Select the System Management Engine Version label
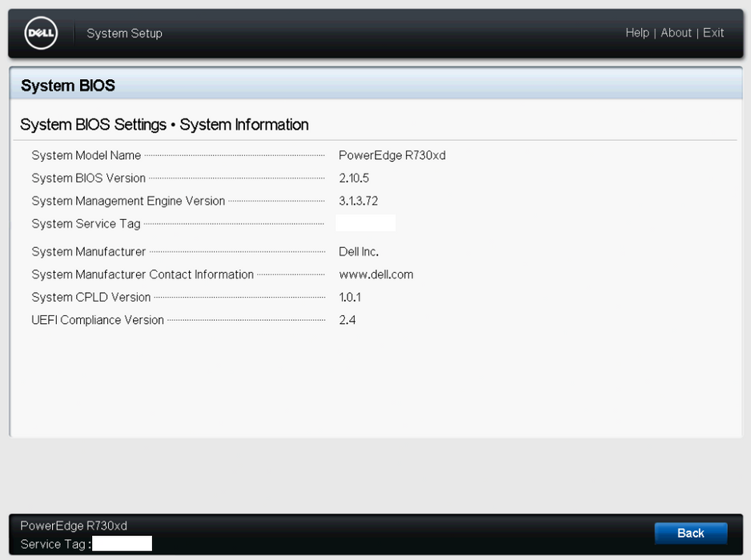 [128, 201]
